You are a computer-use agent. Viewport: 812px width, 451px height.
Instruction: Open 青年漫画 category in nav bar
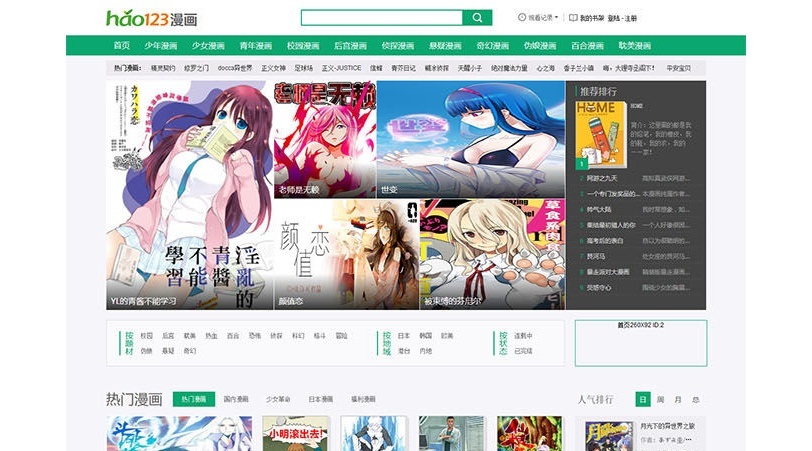tap(255, 46)
